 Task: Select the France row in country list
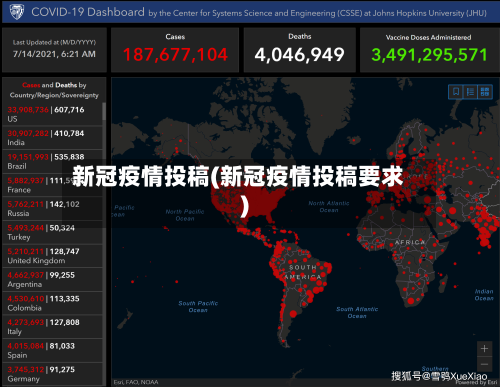click(x=52, y=185)
